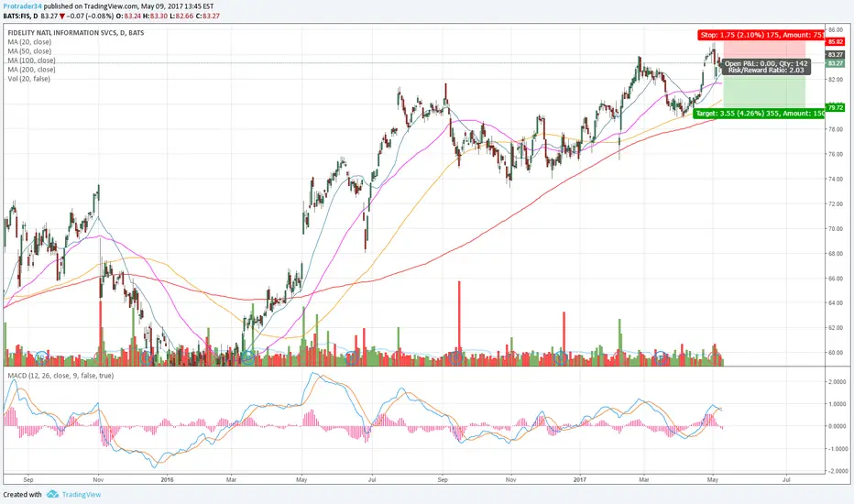Click the L:82.66 low value in header
The image size is (854, 504).
(181, 16)
